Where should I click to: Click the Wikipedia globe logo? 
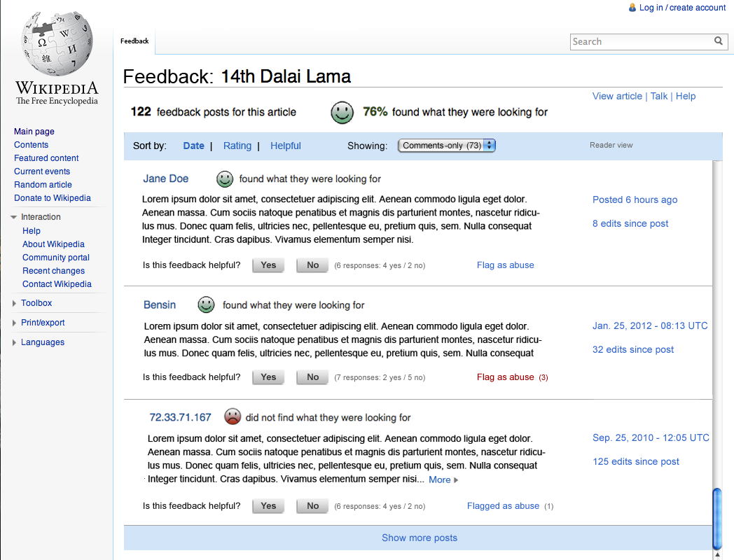tap(57, 43)
